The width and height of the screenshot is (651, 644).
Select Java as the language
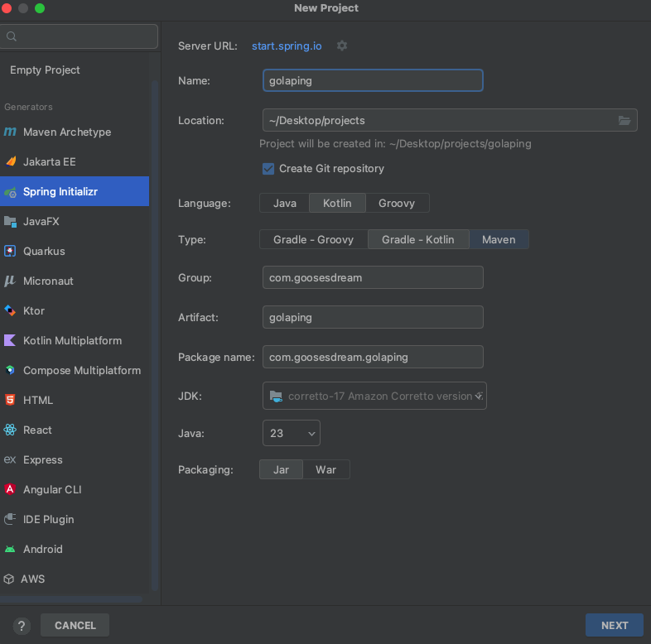pyautogui.click(x=284, y=204)
